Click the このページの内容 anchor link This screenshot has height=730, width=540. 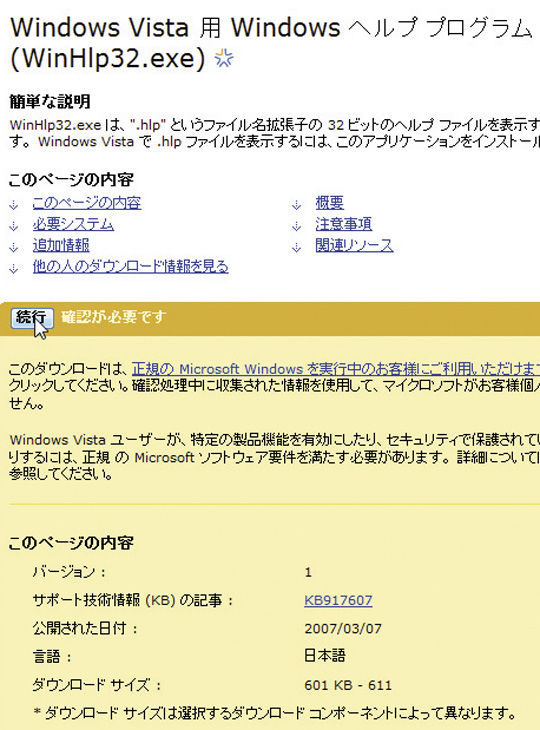[87, 203]
